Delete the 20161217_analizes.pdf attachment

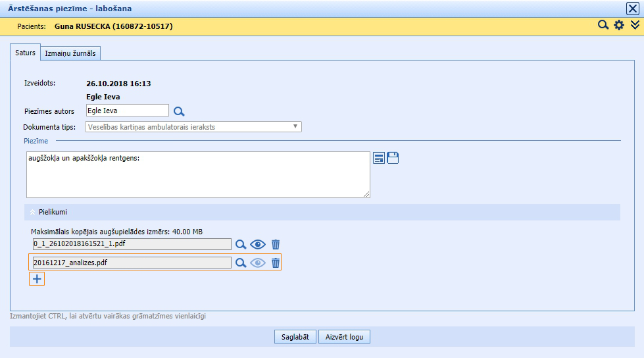pos(276,263)
